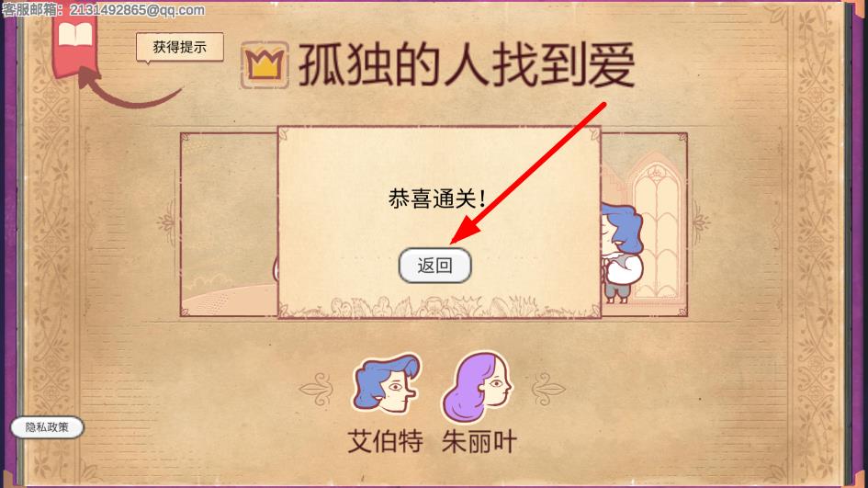Click the small ornament right of the story frame

[701, 222]
